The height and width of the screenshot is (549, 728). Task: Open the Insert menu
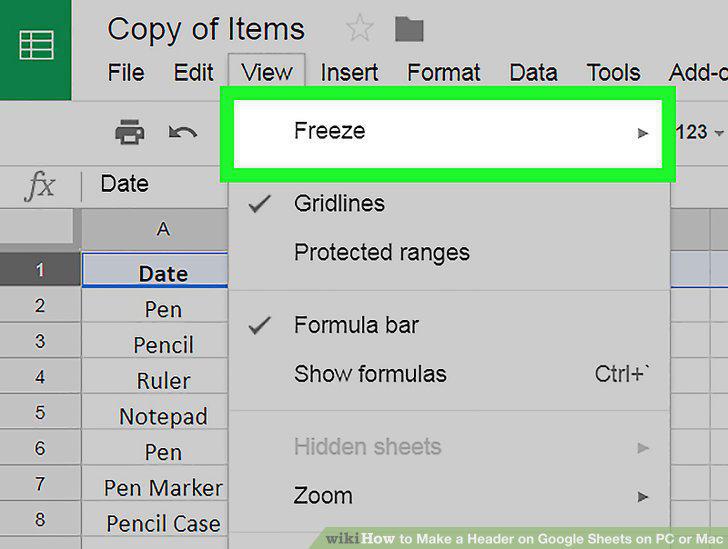coord(349,72)
